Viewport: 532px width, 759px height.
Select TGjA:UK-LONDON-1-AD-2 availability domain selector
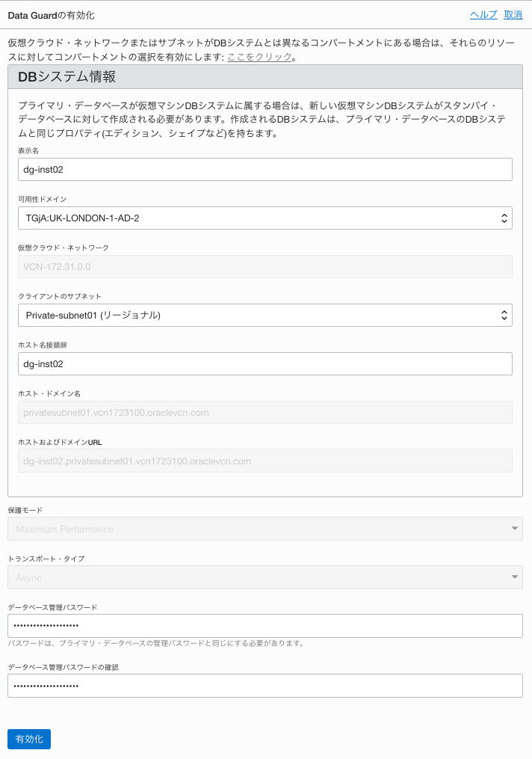point(265,218)
